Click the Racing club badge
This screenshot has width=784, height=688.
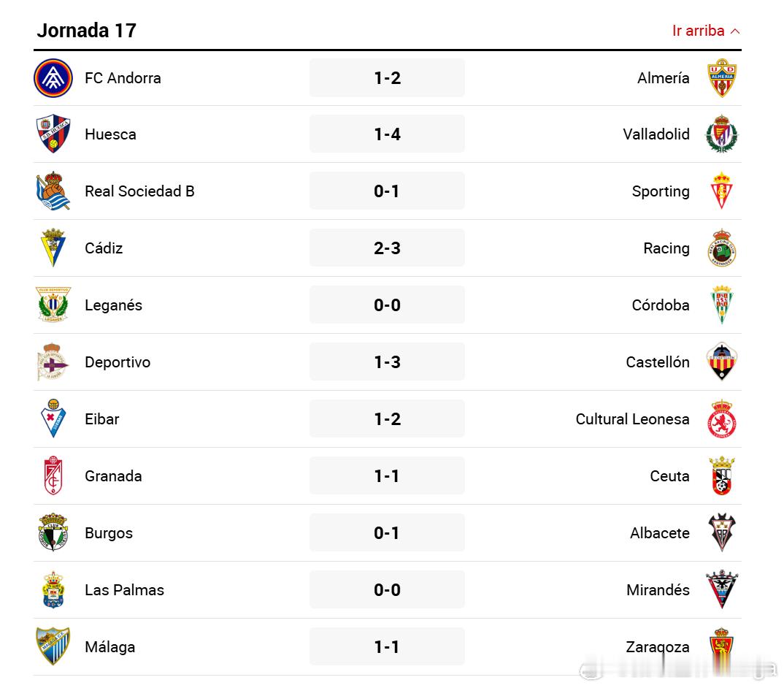(x=721, y=248)
